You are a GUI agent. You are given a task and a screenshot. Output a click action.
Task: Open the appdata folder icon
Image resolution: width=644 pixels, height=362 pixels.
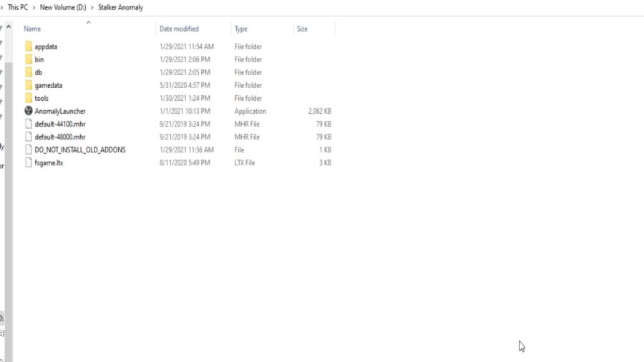pos(29,47)
